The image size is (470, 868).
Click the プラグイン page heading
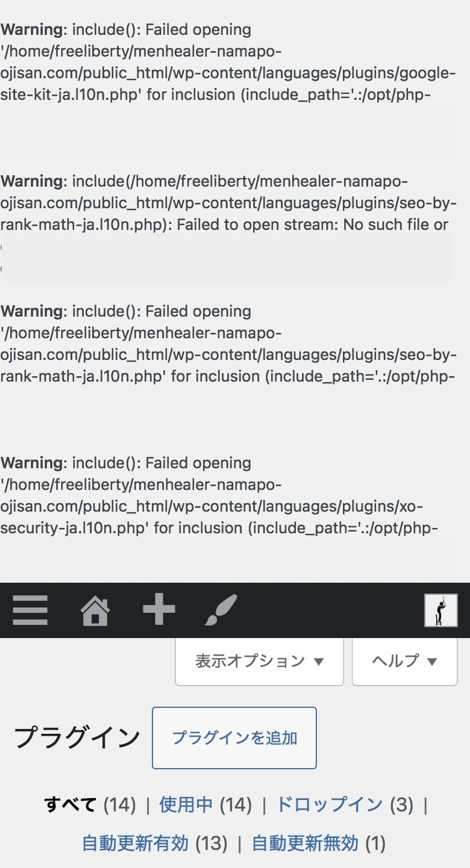click(77, 738)
